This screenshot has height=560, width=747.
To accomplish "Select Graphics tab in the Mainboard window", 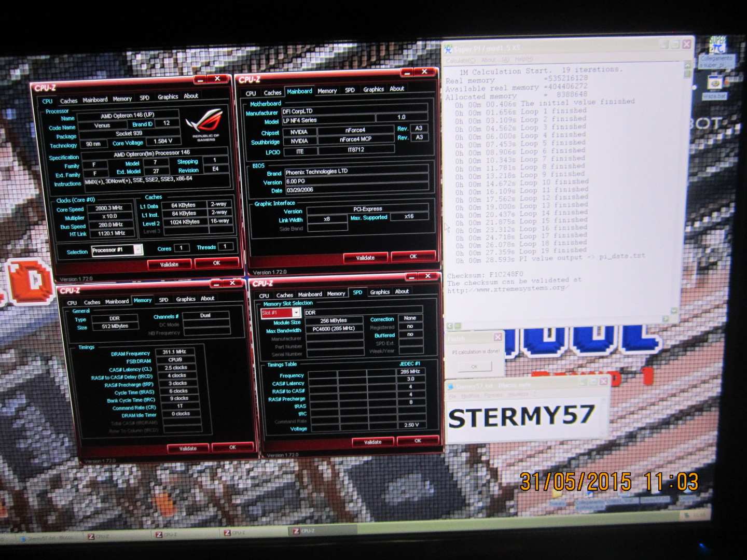I will pos(374,89).
